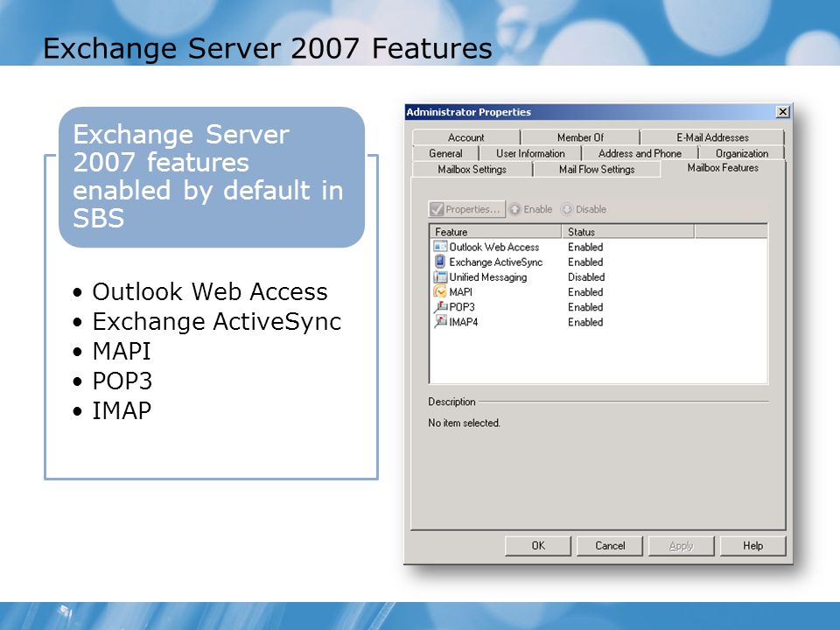
Task: Click the 'Outlook Web Access' bullet on slide
Action: pos(209,292)
